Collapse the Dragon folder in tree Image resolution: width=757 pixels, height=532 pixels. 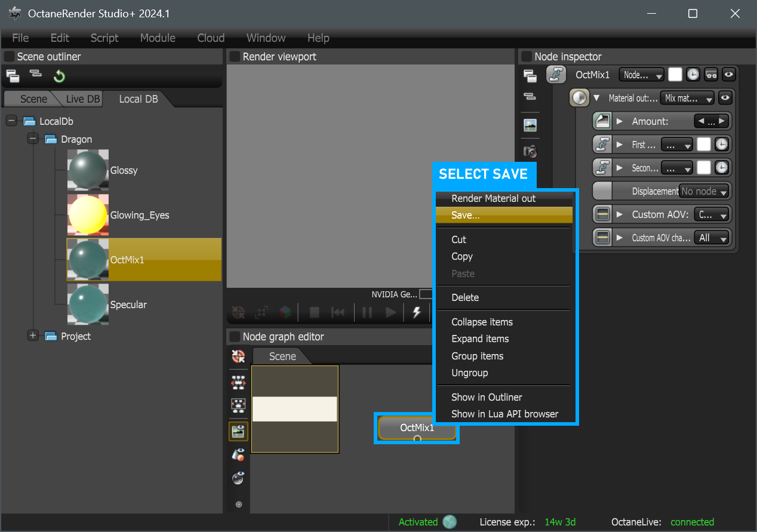(x=33, y=139)
